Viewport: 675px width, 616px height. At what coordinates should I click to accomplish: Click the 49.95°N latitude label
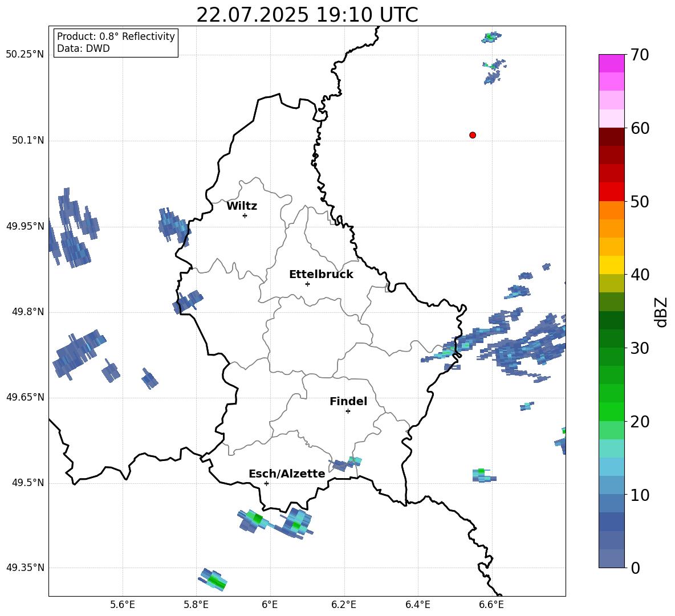pos(25,226)
